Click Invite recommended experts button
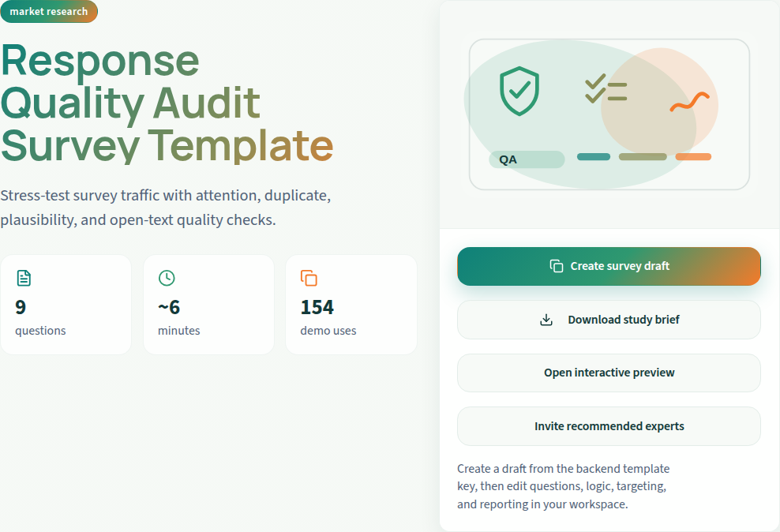The height and width of the screenshot is (532, 780). 609,426
